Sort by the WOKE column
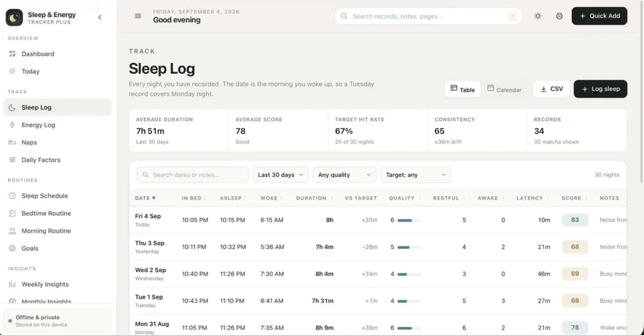The height and width of the screenshot is (335, 644). pos(271,198)
